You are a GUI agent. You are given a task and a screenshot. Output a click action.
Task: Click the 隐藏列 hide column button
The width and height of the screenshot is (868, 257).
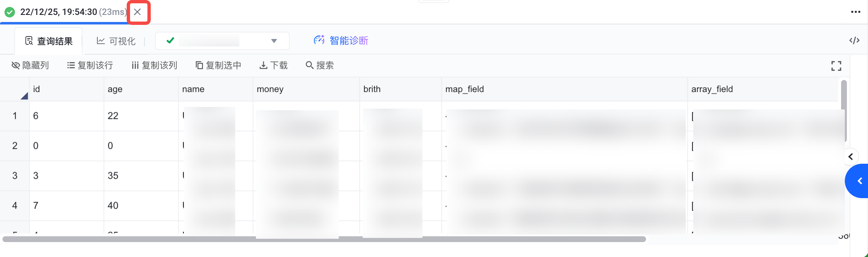click(30, 65)
